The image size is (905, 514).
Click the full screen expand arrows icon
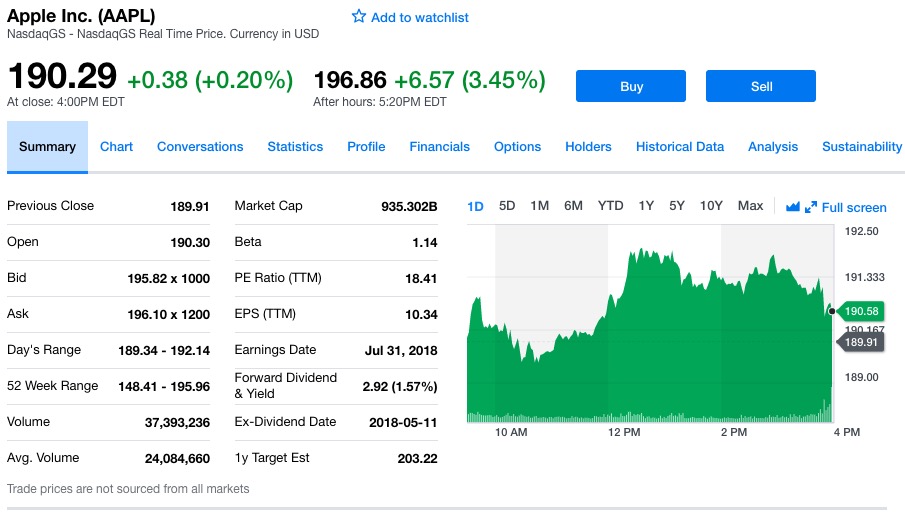(x=811, y=207)
